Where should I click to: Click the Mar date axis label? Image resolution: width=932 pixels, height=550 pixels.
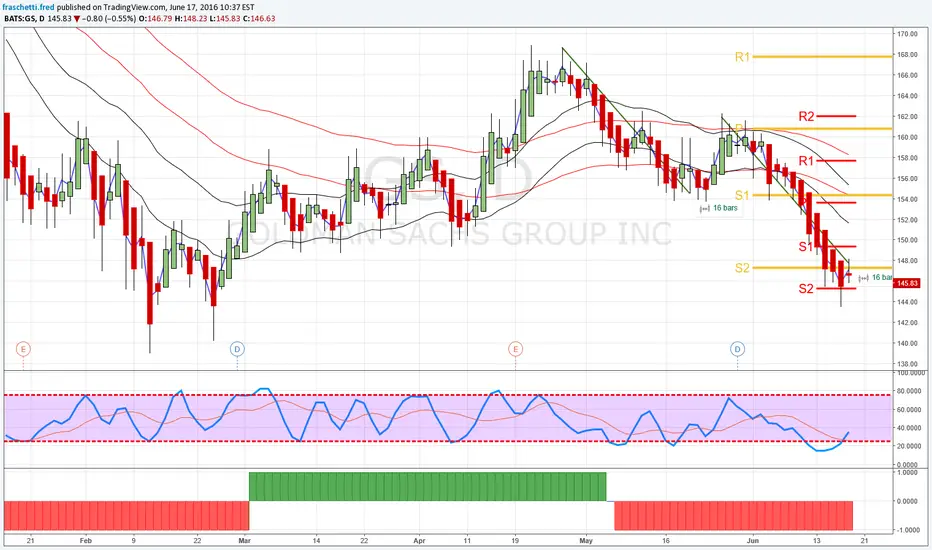[244, 541]
